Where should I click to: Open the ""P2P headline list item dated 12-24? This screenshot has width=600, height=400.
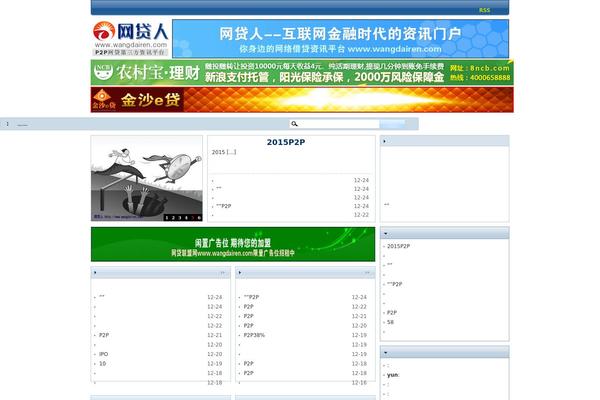(x=223, y=206)
